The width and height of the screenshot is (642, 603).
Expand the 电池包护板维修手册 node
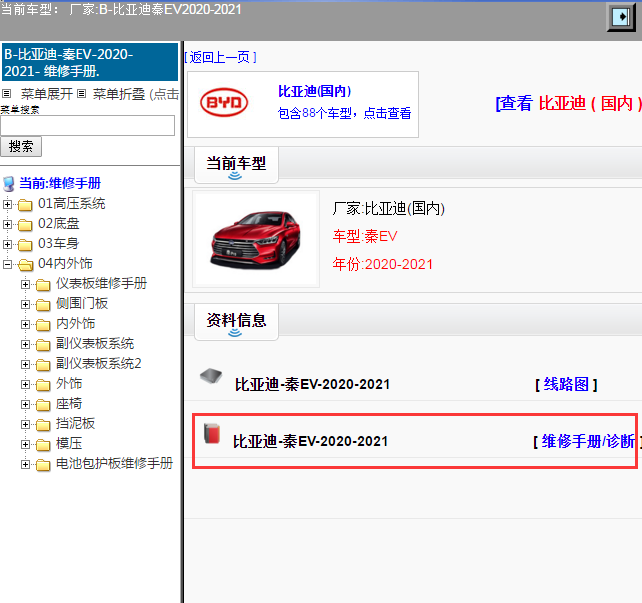pos(25,464)
